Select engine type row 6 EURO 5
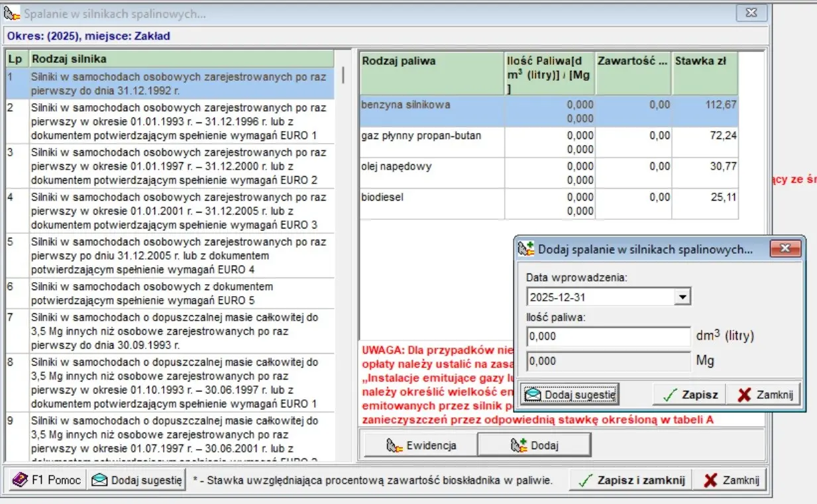The image size is (817, 504). coord(179,294)
